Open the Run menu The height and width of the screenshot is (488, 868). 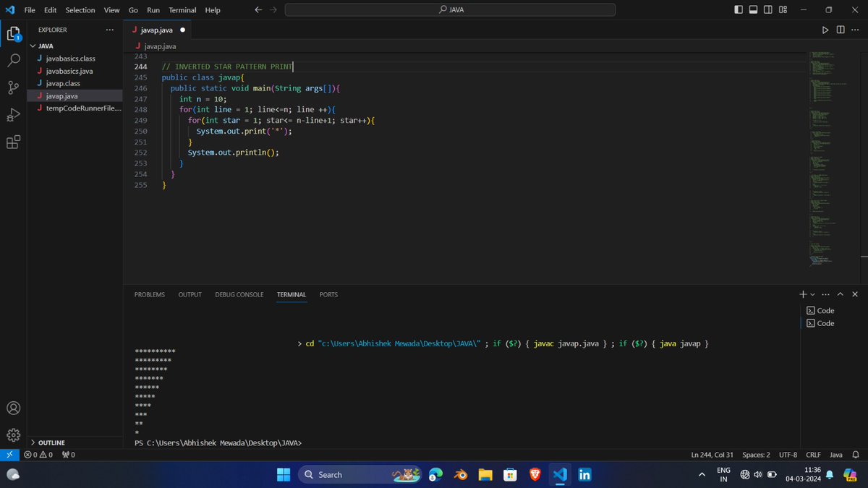pyautogui.click(x=153, y=10)
